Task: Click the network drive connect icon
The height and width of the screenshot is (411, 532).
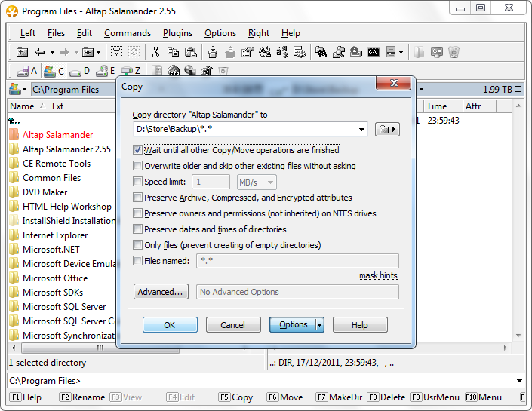Action: [x=338, y=52]
